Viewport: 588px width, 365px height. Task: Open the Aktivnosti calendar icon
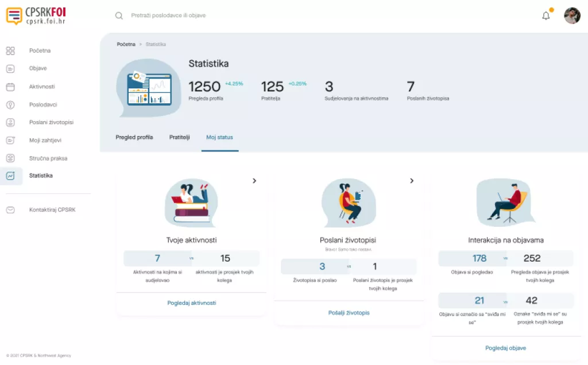[x=10, y=86]
